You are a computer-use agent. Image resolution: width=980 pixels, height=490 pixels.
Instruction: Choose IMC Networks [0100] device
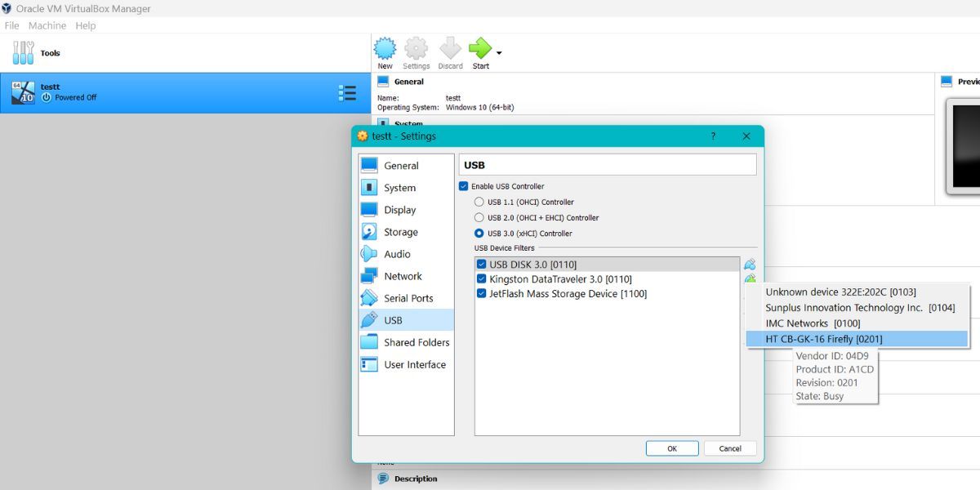coord(857,323)
